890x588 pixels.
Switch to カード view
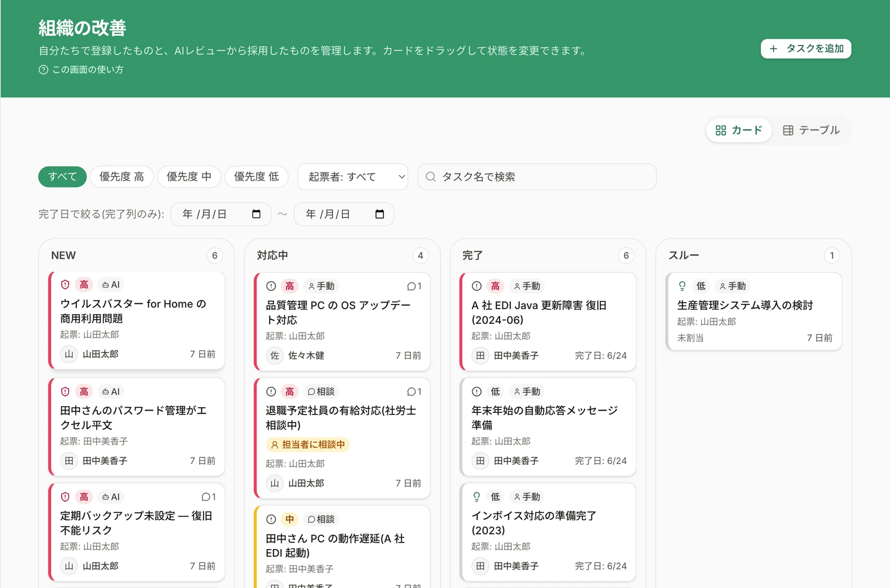point(739,130)
